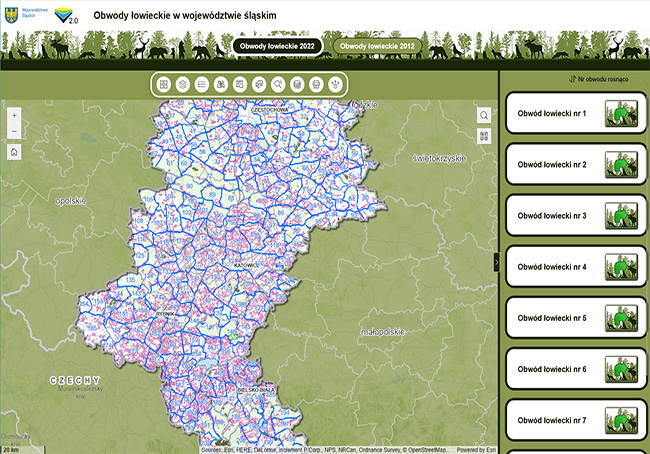This screenshot has width=650, height=454.
Task: Open the print tool
Action: [x=316, y=85]
